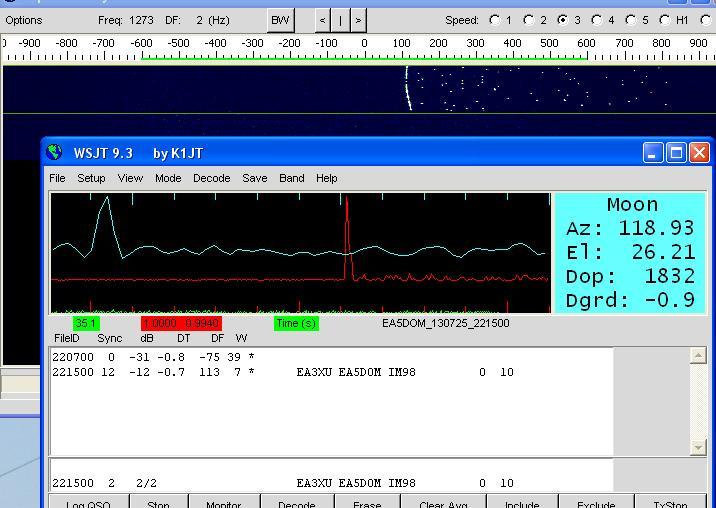
Task: Open the Mode menu
Action: coord(168,178)
